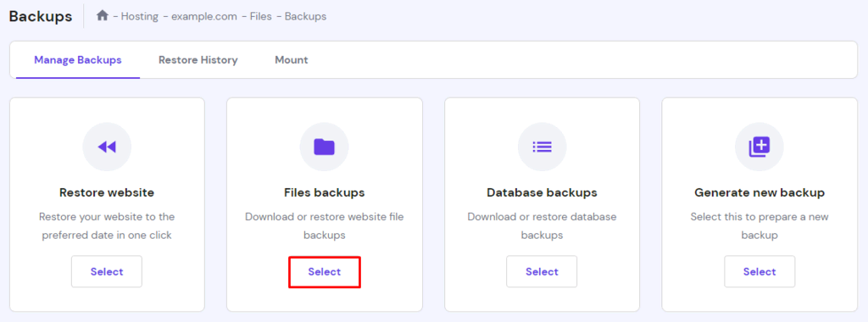Click the Backups breadcrumb entry
The height and width of the screenshot is (322, 868).
point(305,17)
